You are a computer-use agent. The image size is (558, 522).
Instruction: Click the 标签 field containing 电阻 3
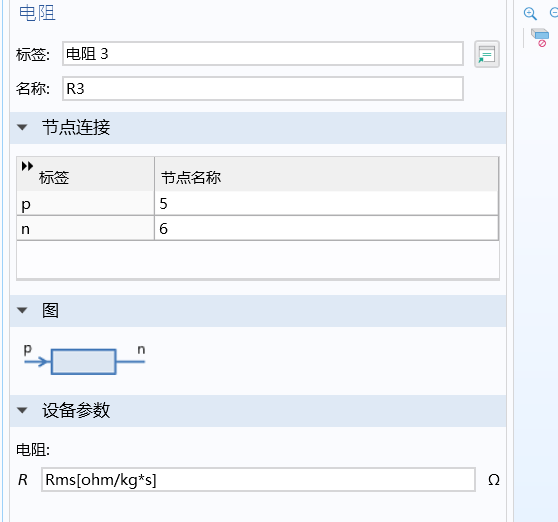263,54
